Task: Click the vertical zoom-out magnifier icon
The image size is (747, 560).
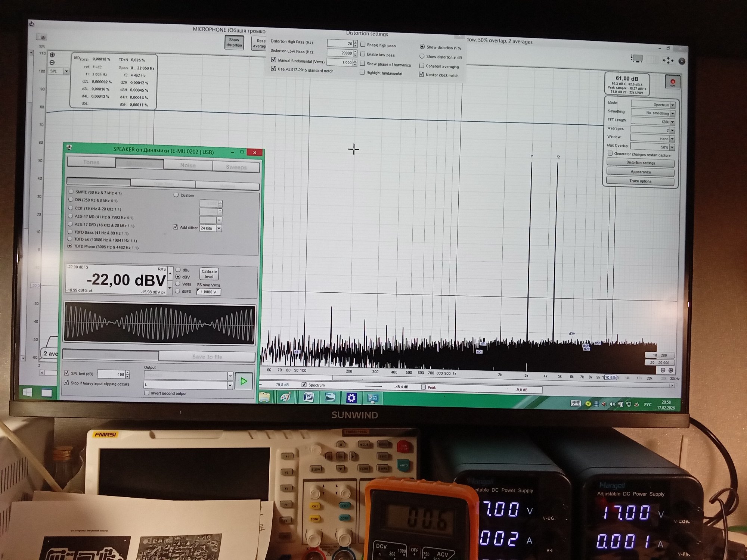Action: pos(52,62)
